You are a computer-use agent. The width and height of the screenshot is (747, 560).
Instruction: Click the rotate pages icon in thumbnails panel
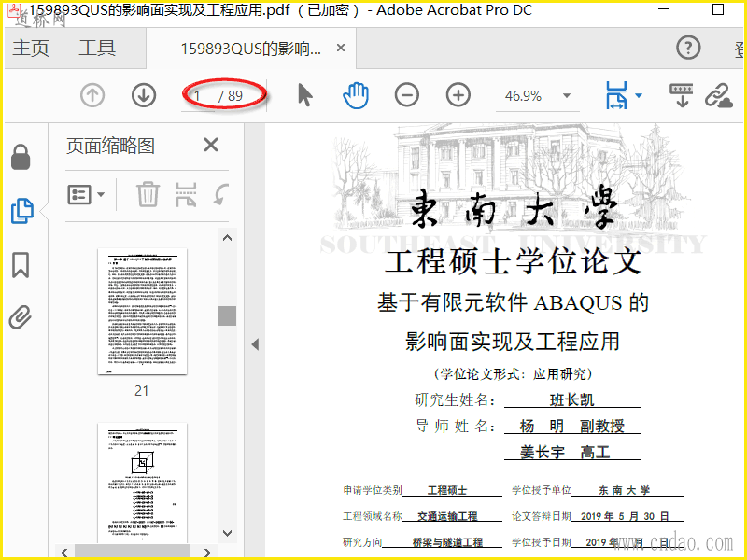(221, 194)
